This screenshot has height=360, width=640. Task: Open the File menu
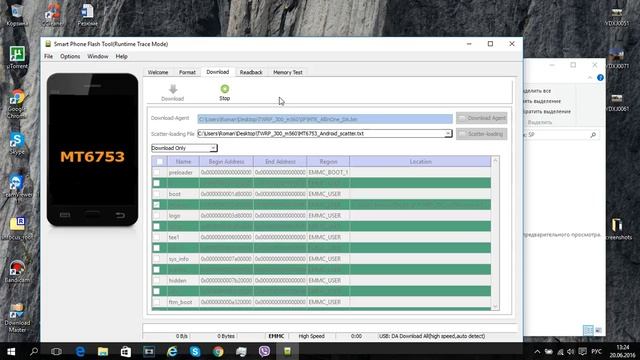[49, 56]
